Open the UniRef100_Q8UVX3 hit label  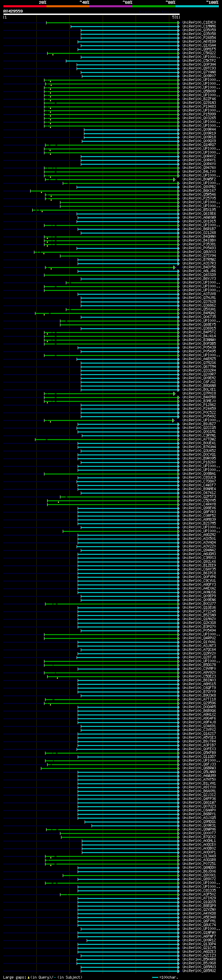coord(199,252)
